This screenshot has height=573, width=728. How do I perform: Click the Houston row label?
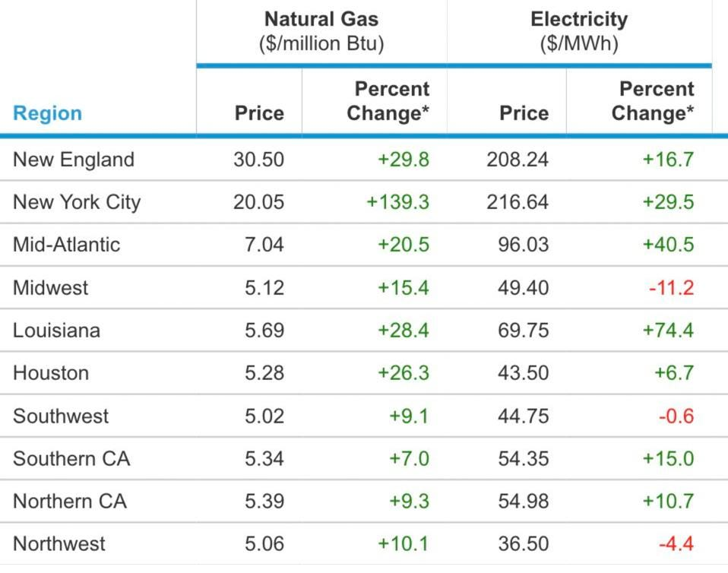pos(51,373)
